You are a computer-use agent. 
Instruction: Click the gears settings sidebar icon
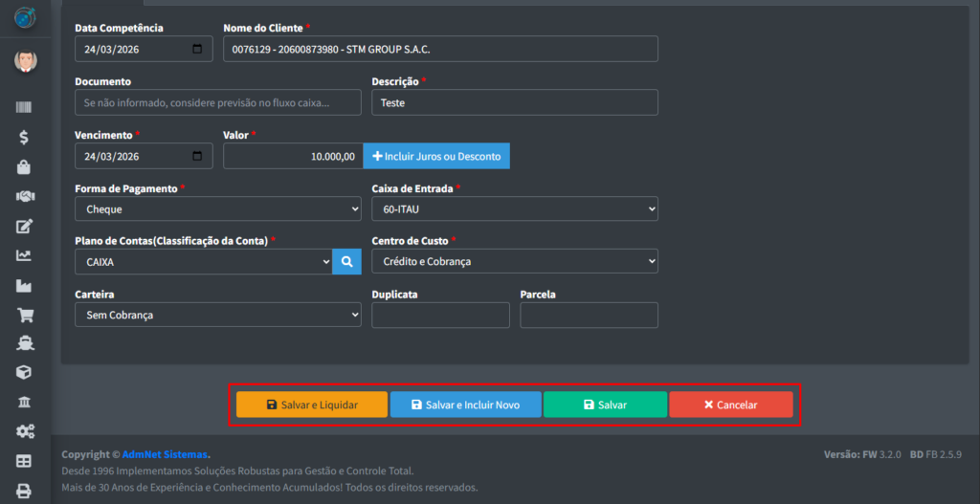coord(24,431)
